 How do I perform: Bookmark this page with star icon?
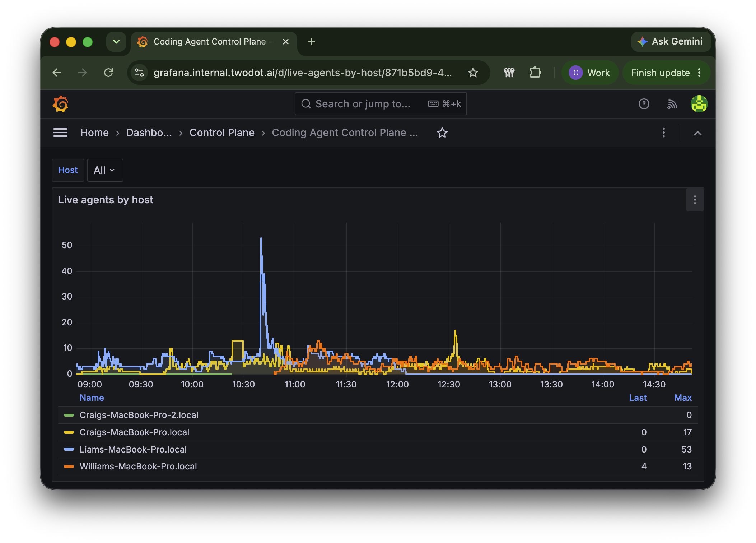pyautogui.click(x=473, y=73)
